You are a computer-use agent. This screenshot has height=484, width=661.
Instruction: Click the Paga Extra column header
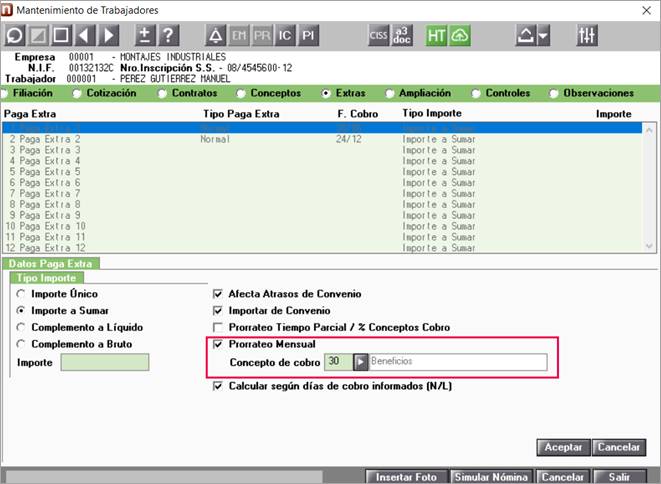point(30,114)
